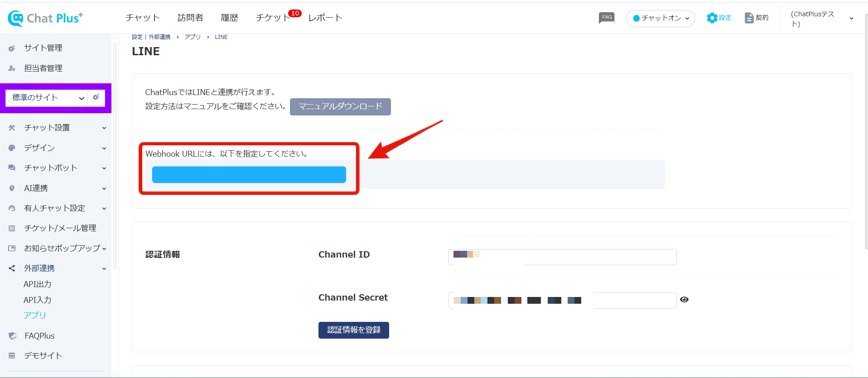The height and width of the screenshot is (378, 868).
Task: Open 担当者管理 in sidebar
Action: (43, 68)
